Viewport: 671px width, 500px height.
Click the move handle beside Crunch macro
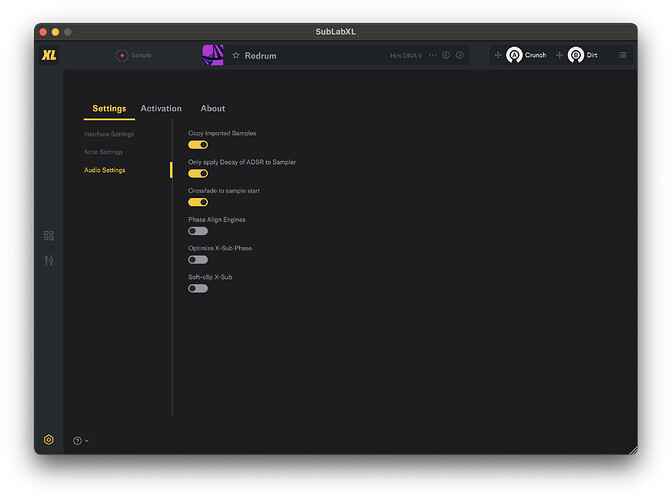pos(498,55)
